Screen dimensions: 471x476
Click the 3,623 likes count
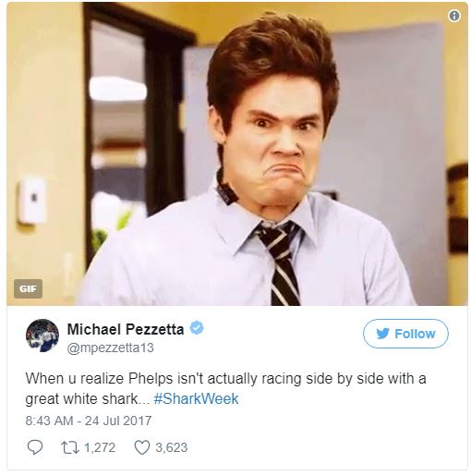171,447
